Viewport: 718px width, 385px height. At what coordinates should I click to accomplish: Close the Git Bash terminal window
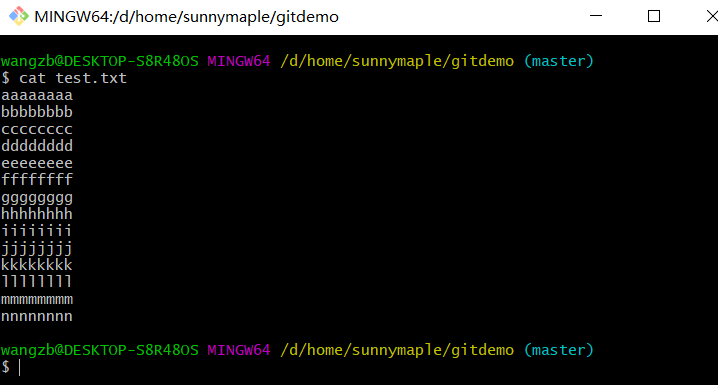tap(712, 16)
